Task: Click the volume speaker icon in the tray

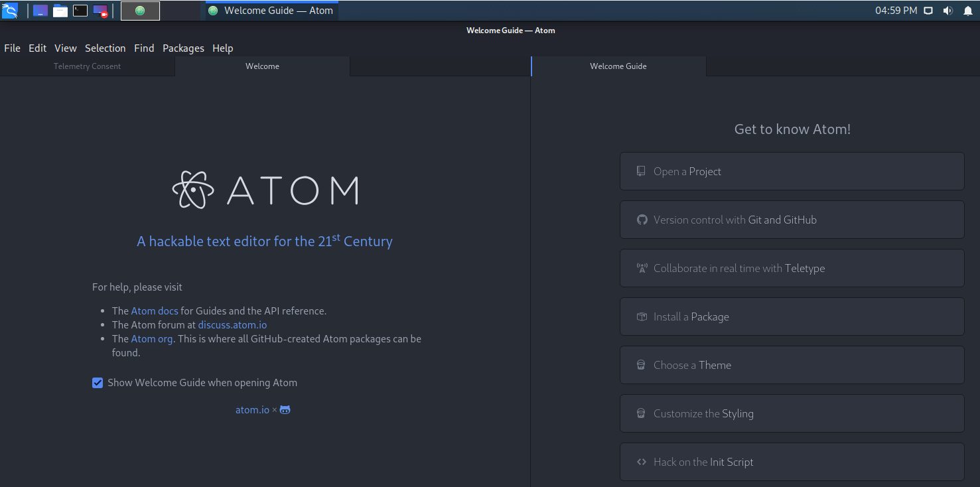Action: click(947, 11)
